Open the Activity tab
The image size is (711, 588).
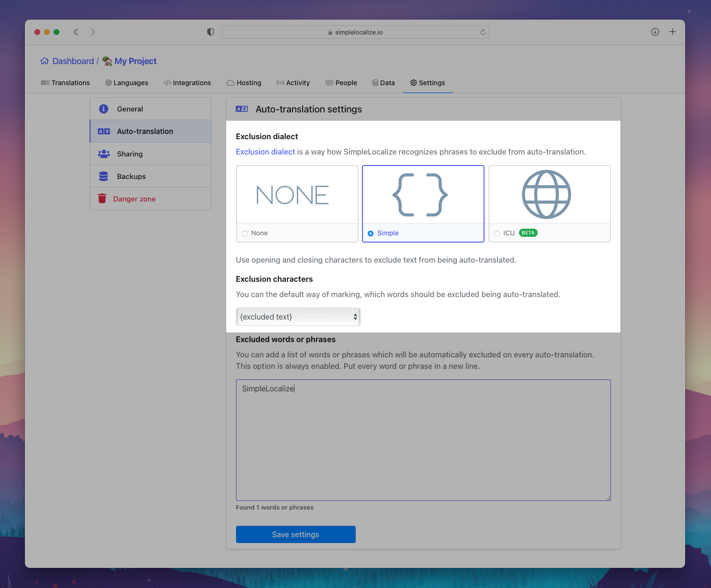(x=293, y=83)
